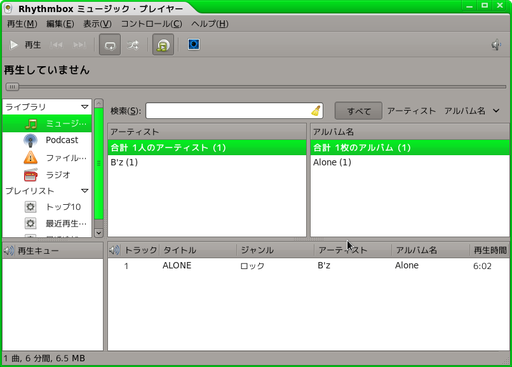Select the ALONE track title
This screenshot has width=512, height=367.
click(177, 266)
